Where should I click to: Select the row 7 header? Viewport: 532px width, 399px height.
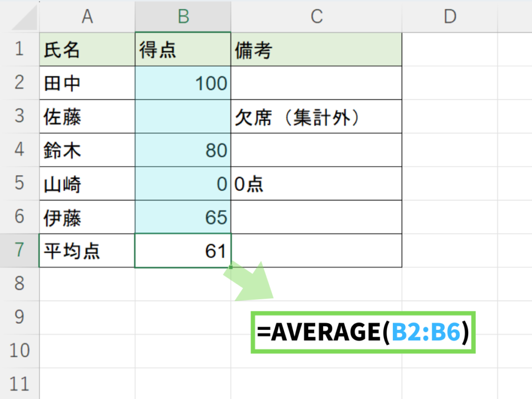tap(19, 250)
